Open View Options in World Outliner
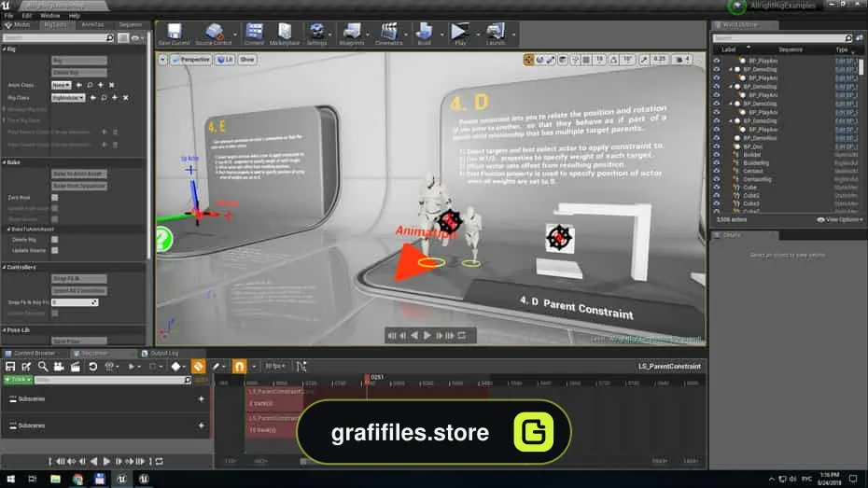Image resolution: width=868 pixels, height=488 pixels. click(x=840, y=219)
